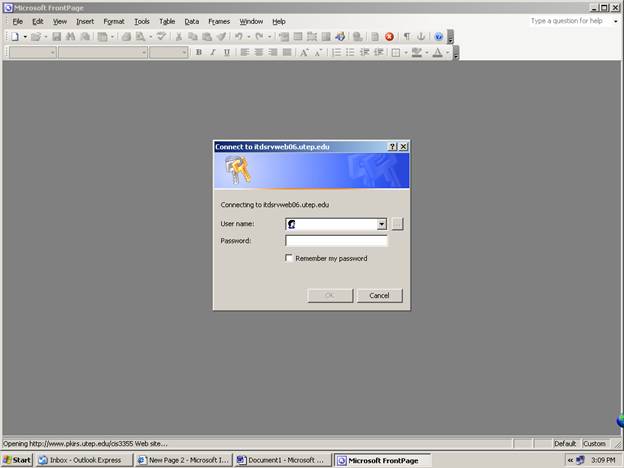The height and width of the screenshot is (468, 624).
Task: Click the Windows Start button
Action: pyautogui.click(x=17, y=460)
